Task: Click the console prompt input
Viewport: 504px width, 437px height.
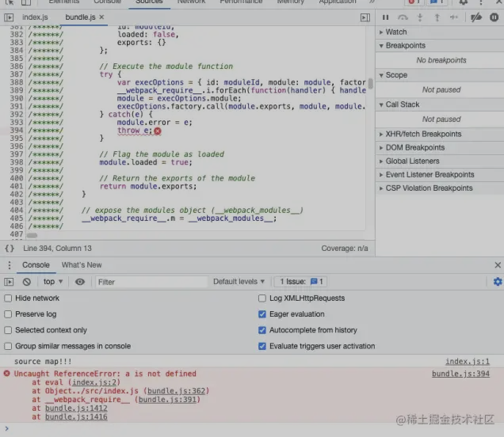Action: [x=254, y=428]
